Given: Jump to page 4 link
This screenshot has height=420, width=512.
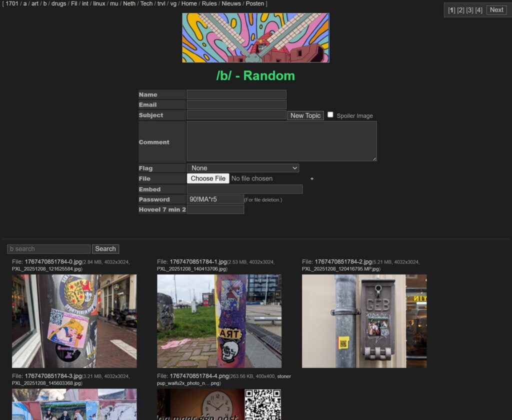Looking at the screenshot, I should [478, 10].
